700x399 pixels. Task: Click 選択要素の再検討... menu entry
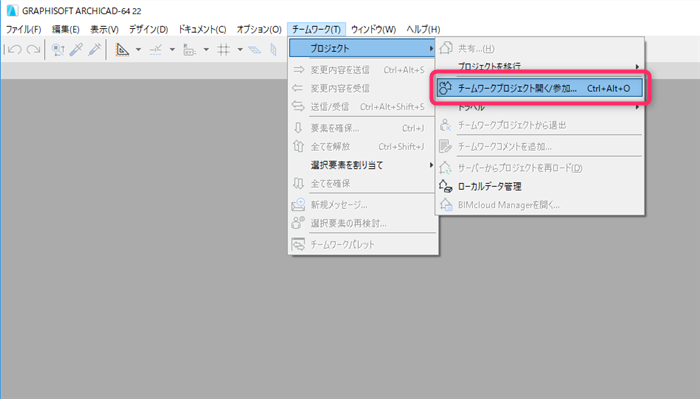(x=362, y=223)
